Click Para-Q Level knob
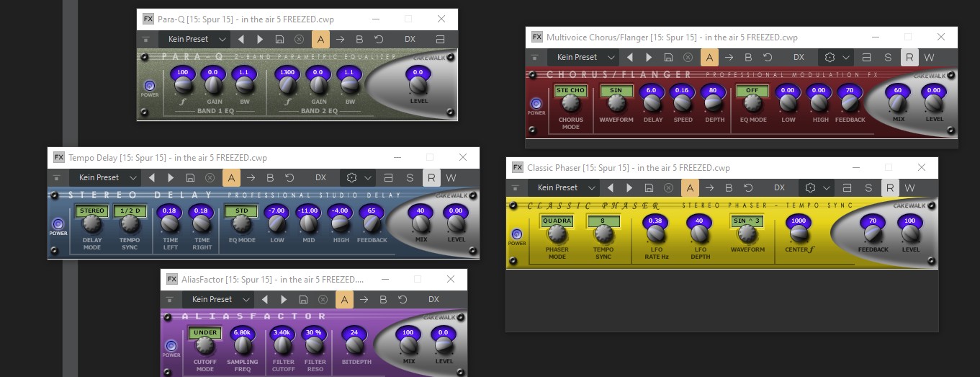980x377 pixels. tap(418, 86)
